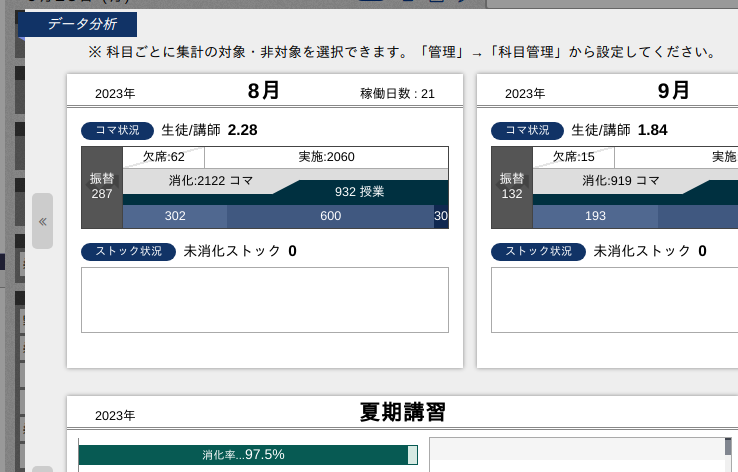
Task: Click the 932 授業 dark teal bar
Action: 359,192
